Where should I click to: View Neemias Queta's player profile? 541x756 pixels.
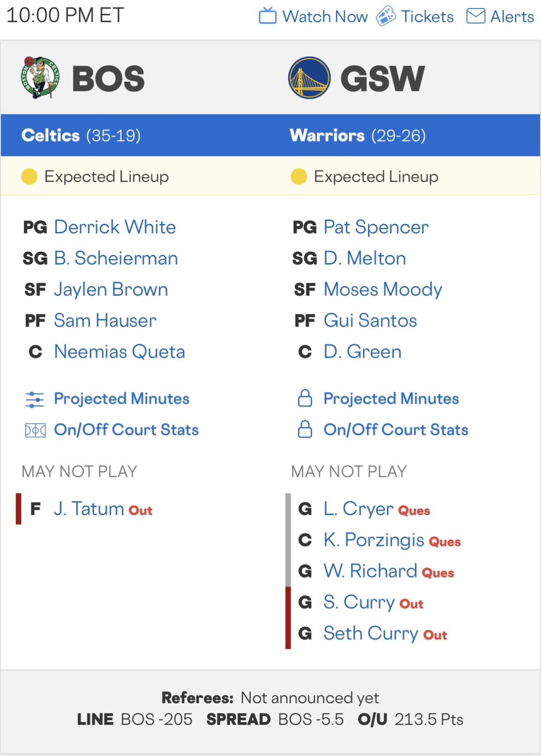click(x=119, y=351)
